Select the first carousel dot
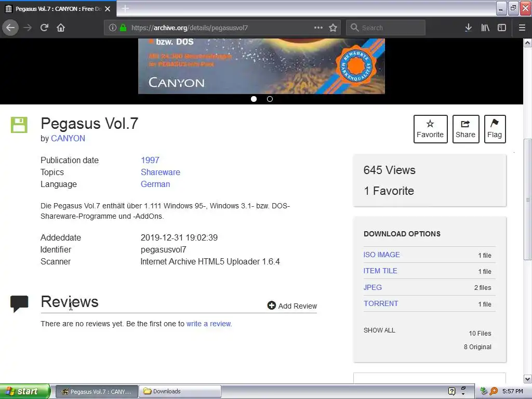The width and height of the screenshot is (532, 399). click(x=254, y=99)
